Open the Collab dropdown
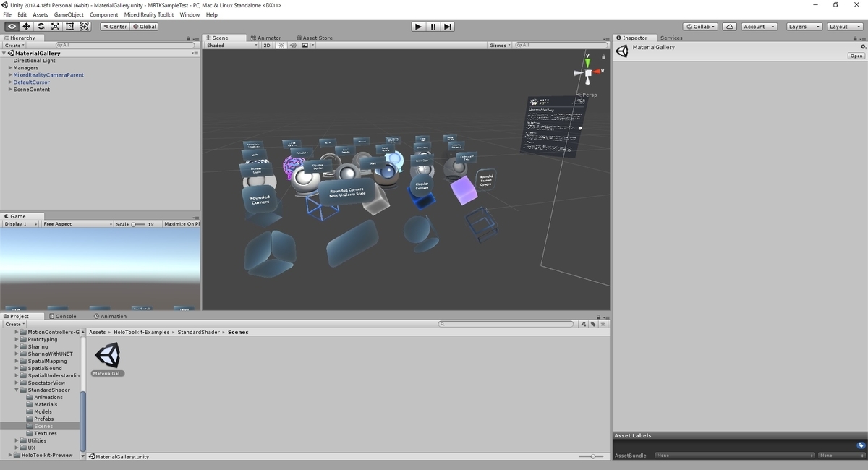This screenshot has width=868, height=470. [701, 27]
